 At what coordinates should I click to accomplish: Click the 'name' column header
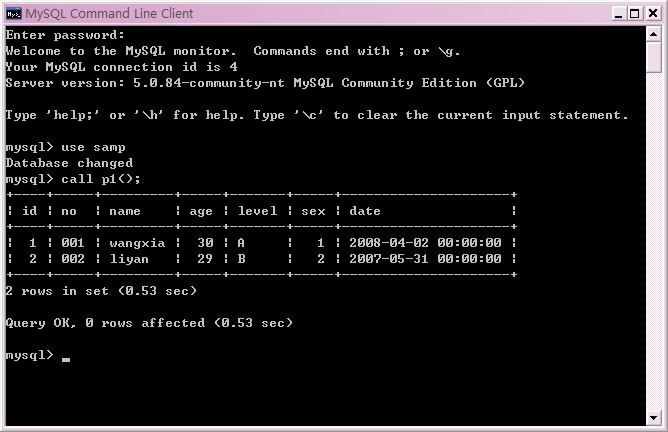[x=125, y=211]
